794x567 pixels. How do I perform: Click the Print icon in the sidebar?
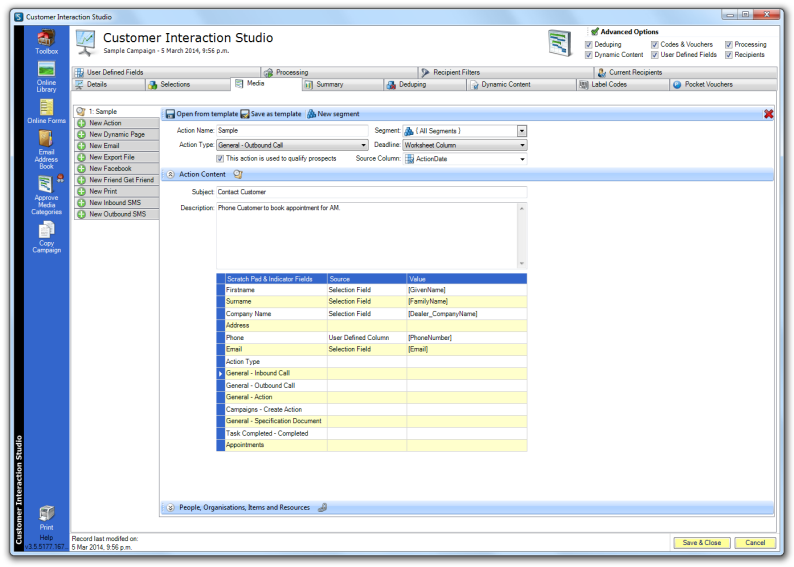[46, 513]
